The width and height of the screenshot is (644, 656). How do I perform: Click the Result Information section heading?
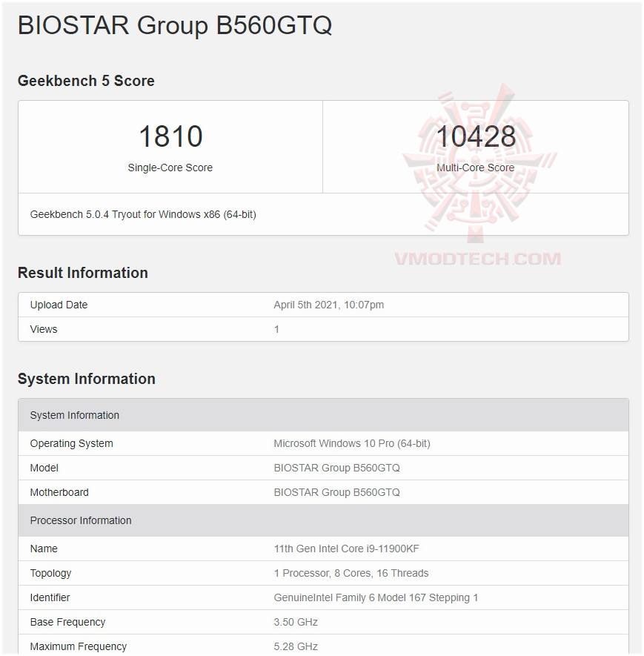[82, 273]
